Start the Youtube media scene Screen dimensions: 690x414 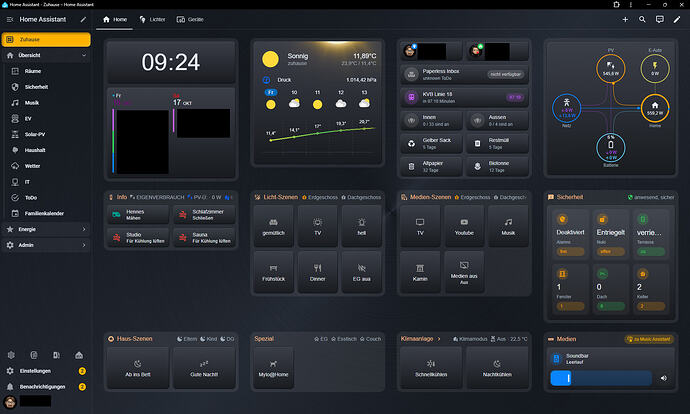click(x=464, y=226)
